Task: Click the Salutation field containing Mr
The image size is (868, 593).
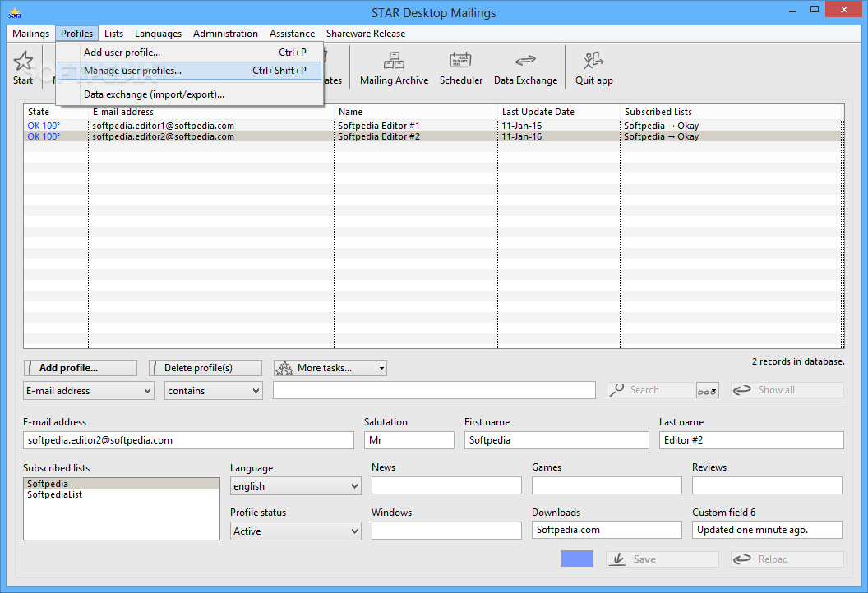Action: coord(409,440)
